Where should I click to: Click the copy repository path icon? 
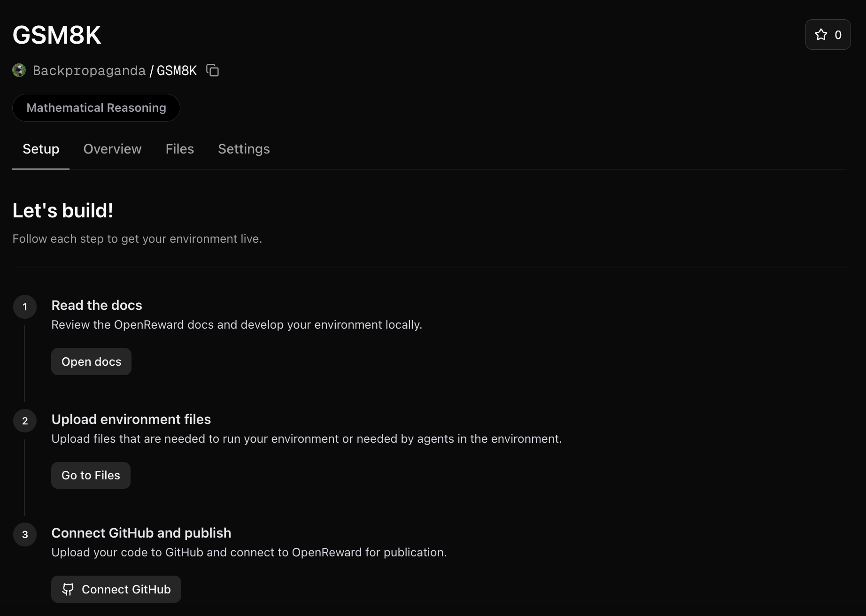(212, 70)
